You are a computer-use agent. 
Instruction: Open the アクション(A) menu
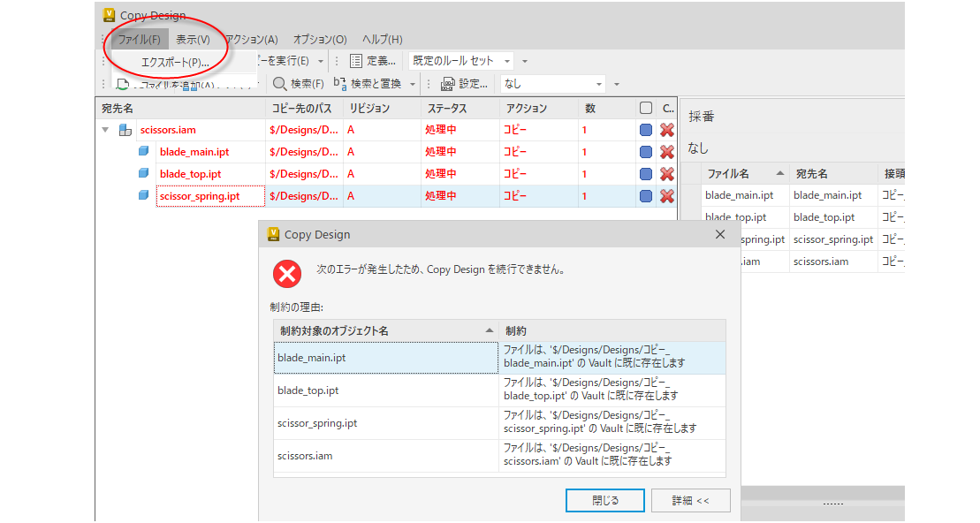[252, 40]
